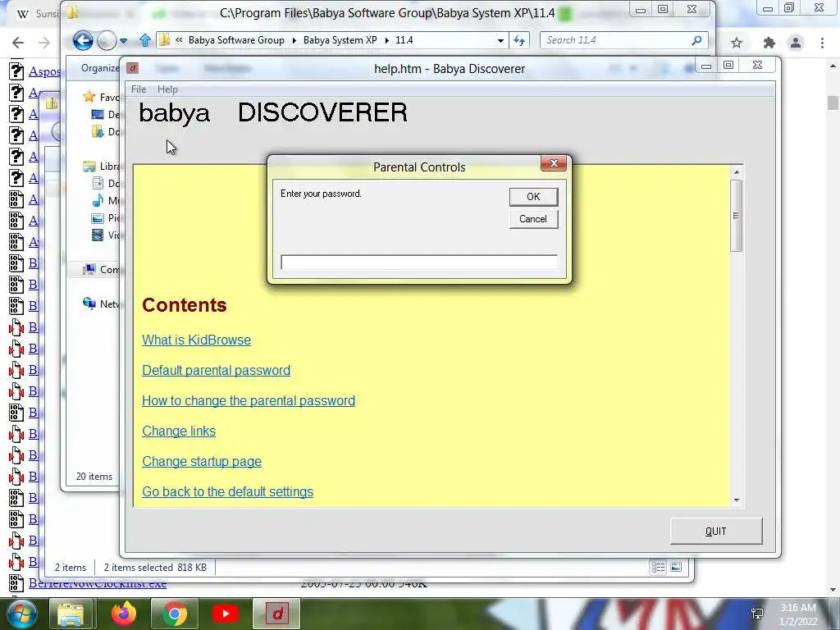Expand arrow after Babya Software Group breadcrumb
The height and width of the screenshot is (630, 840).
[294, 41]
